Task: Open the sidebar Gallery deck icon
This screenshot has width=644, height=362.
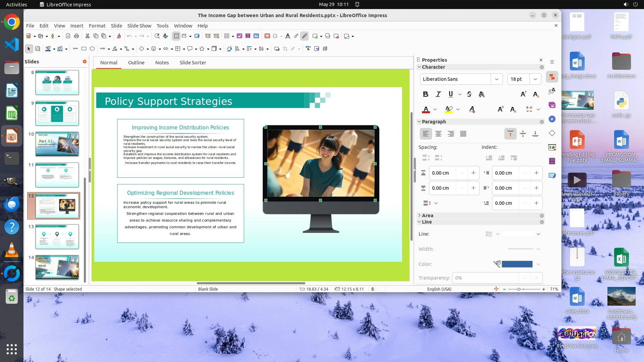Action: (x=552, y=105)
